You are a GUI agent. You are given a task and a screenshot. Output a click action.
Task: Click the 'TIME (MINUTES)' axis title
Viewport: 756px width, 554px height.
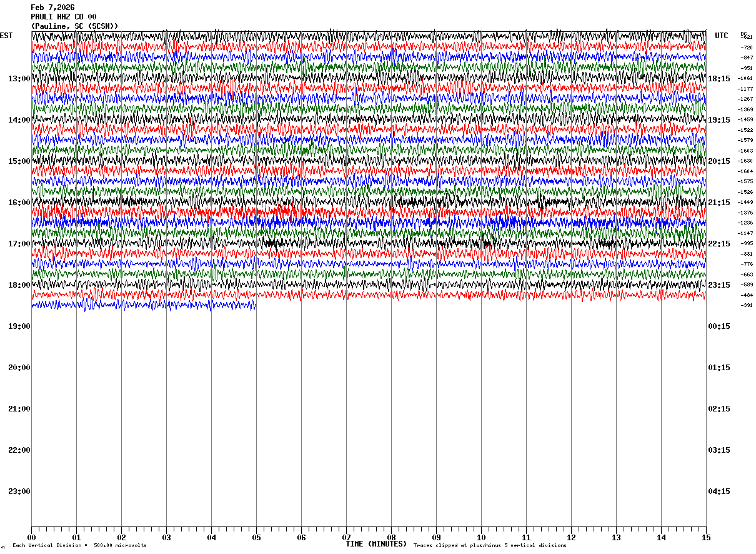click(x=376, y=544)
